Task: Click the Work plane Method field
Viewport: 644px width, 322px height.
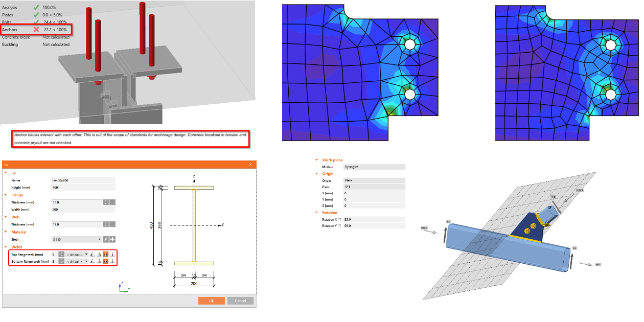Action: tap(374, 167)
